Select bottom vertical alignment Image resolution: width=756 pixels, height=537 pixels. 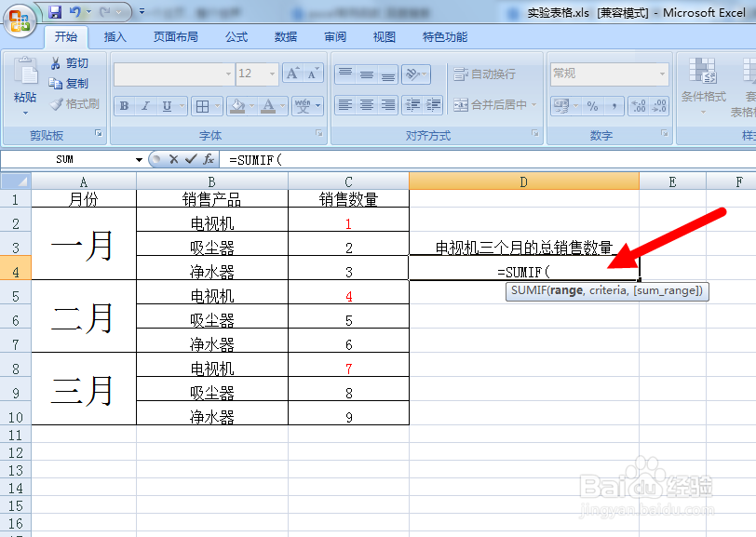tap(387, 74)
